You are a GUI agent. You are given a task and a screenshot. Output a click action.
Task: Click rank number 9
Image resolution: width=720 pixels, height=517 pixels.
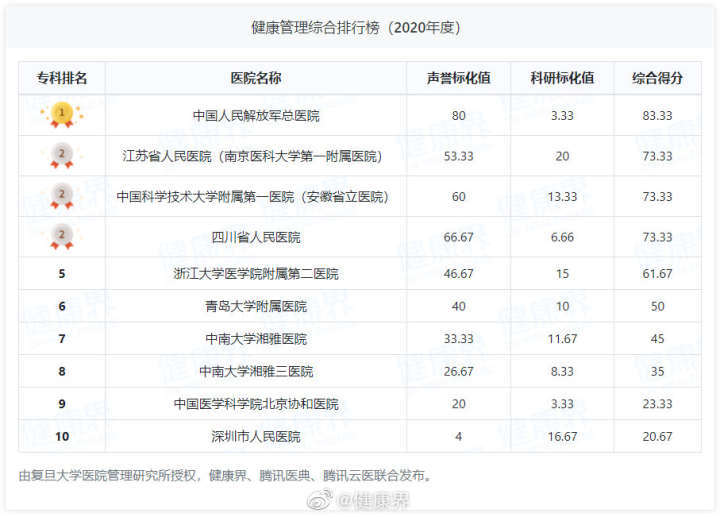[62, 404]
